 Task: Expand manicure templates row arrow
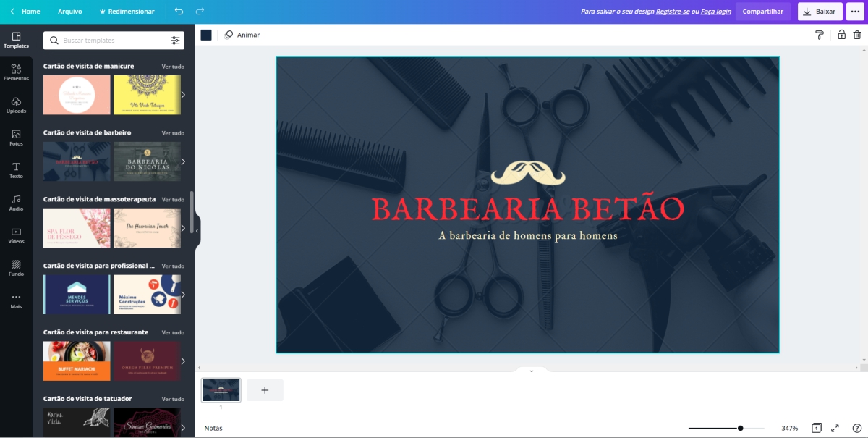183,95
